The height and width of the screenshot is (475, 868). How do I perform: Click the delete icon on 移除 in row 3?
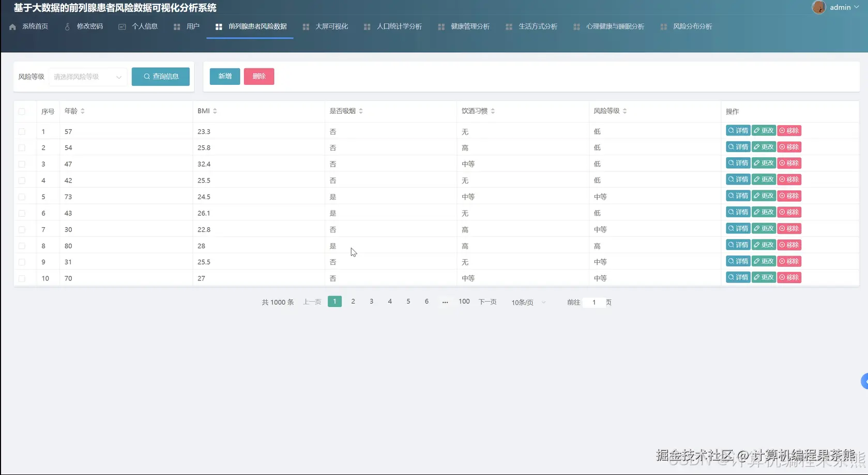coord(781,162)
